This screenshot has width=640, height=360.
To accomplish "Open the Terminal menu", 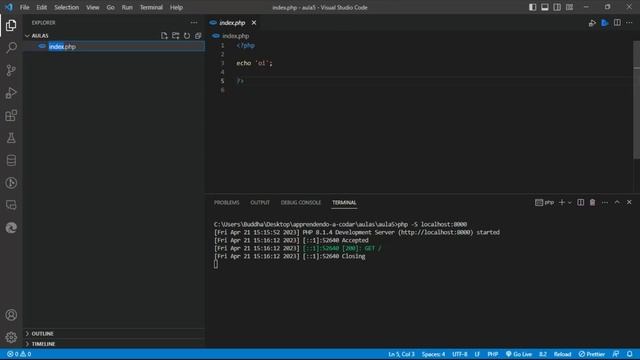I will pos(151,7).
